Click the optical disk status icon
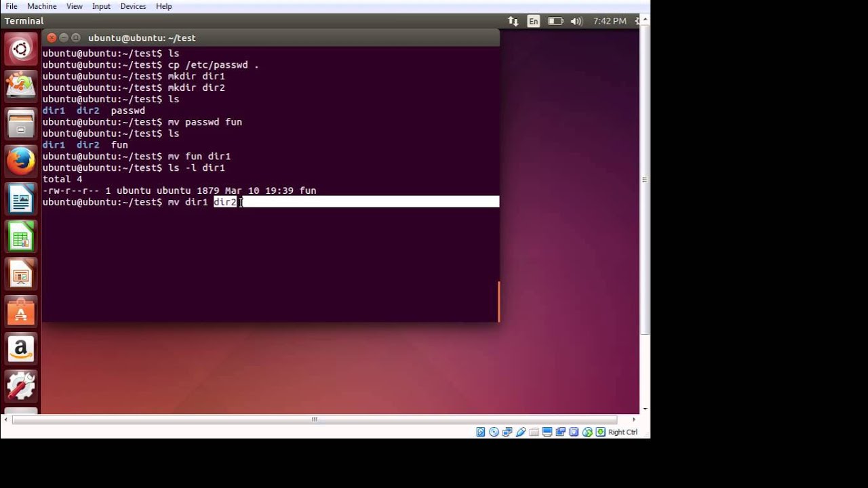 coord(494,432)
